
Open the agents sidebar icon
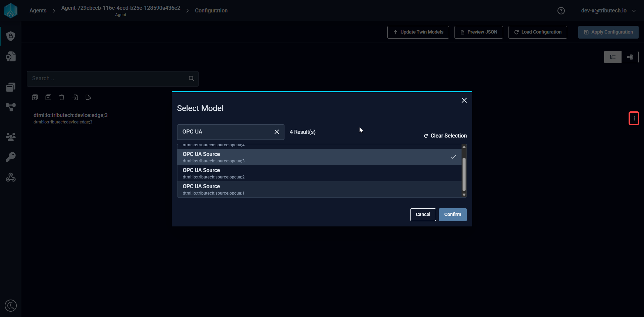11,56
